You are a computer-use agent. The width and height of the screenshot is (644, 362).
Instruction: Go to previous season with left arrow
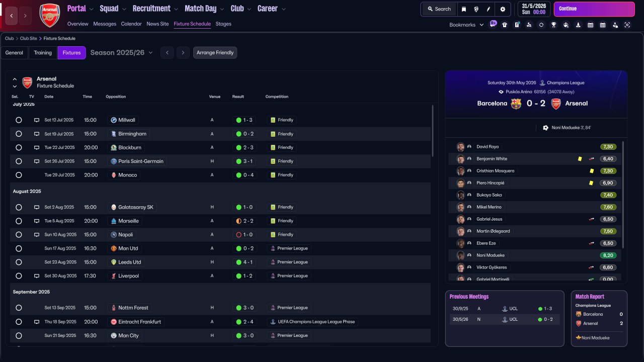click(x=167, y=53)
